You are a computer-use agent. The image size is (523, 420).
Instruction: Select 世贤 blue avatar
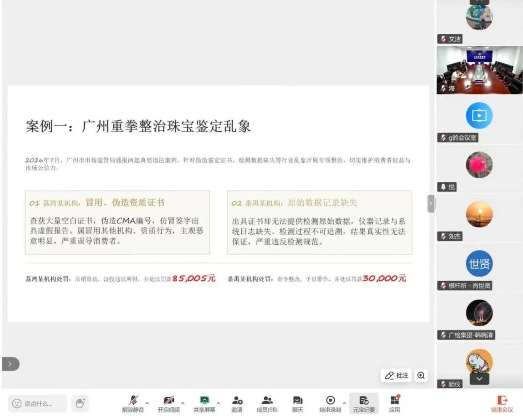tap(479, 263)
